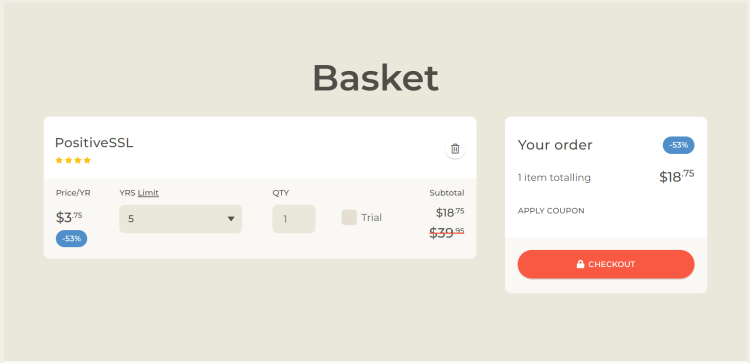Click the $3.75 price per year
This screenshot has width=750, height=363.
[x=69, y=218]
